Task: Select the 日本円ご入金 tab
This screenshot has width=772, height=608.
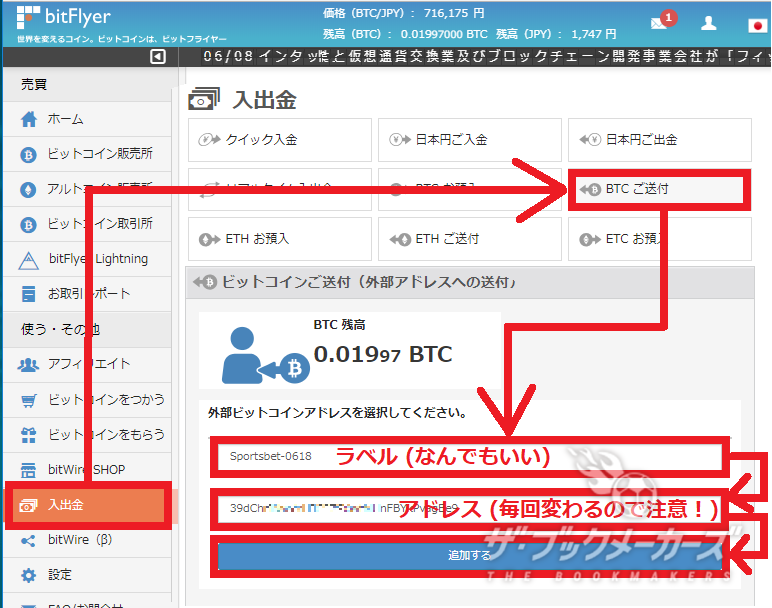Action: pos(469,139)
